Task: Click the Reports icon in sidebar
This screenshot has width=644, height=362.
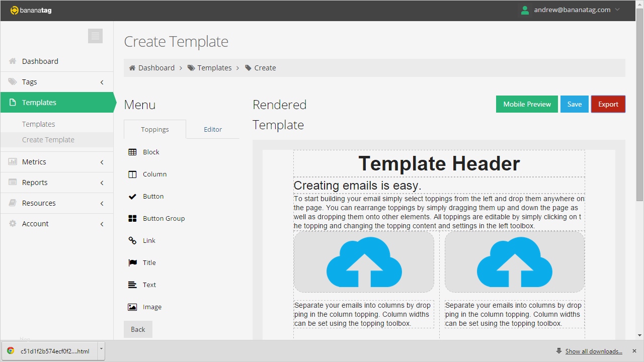Action: (13, 182)
